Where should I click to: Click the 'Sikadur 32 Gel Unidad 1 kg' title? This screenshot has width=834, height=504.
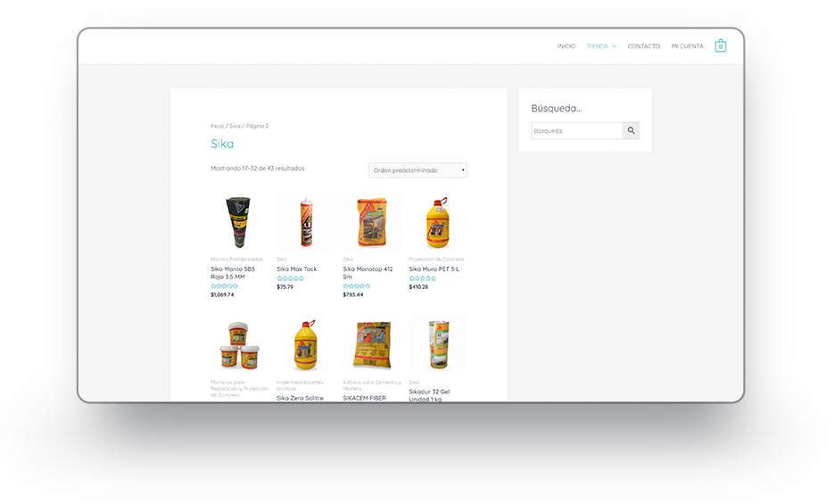click(429, 395)
